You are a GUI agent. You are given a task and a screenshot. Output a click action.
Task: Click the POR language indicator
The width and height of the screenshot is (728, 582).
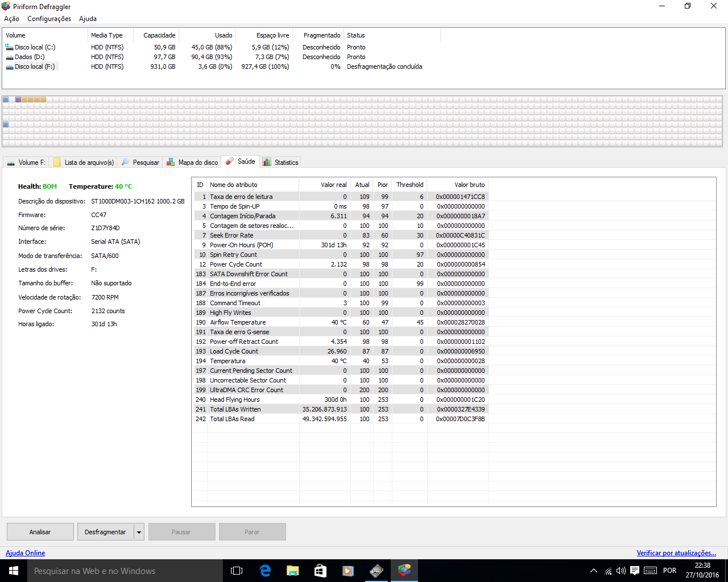point(670,571)
